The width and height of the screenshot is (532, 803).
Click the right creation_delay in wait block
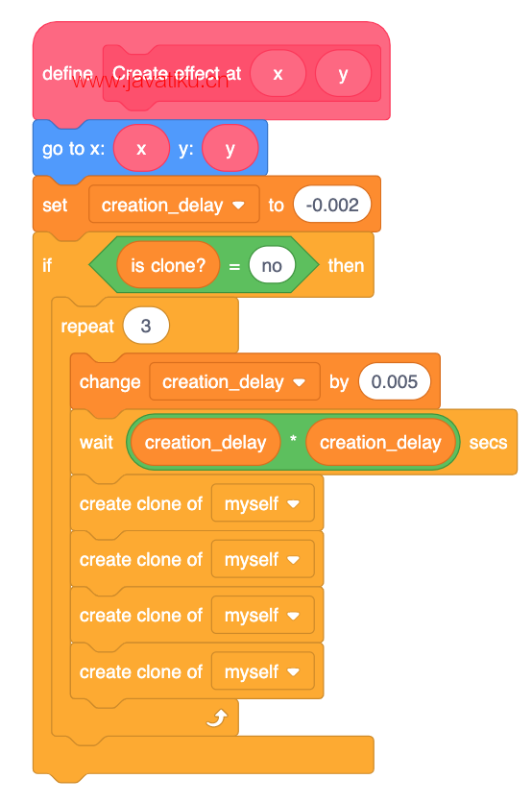(380, 442)
